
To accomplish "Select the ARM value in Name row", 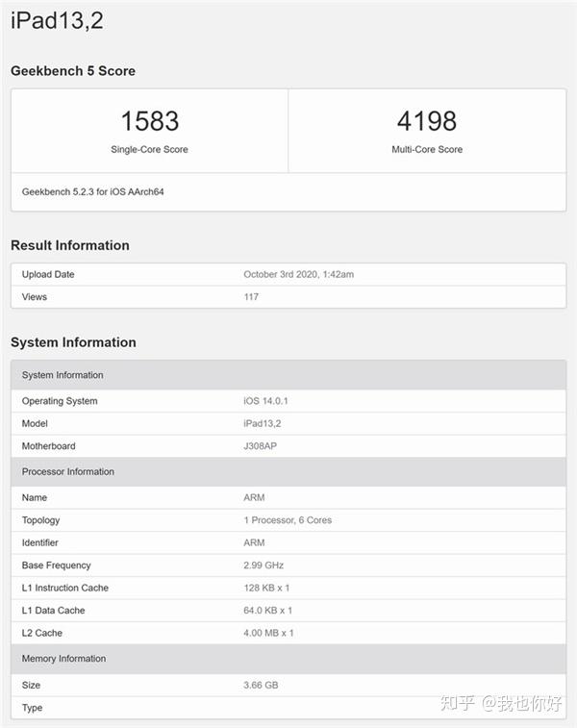I will coord(254,498).
